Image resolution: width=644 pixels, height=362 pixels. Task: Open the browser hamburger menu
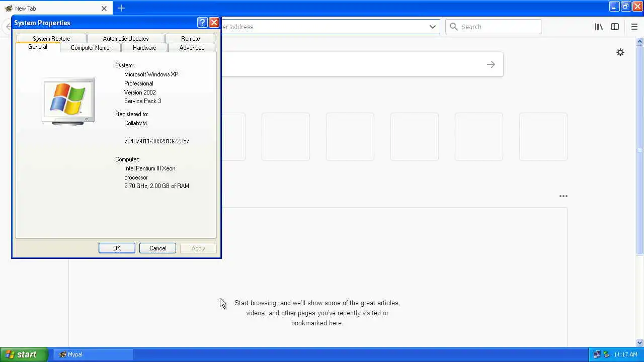coord(634,27)
